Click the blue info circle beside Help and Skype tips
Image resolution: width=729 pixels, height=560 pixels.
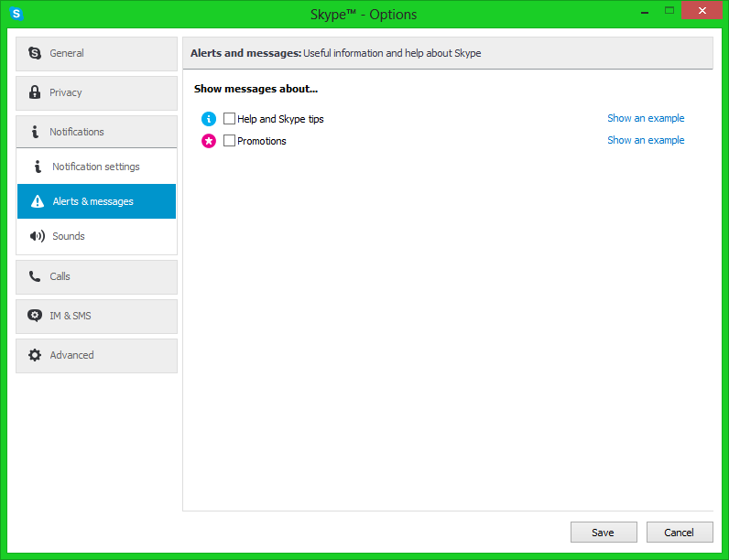[208, 119]
